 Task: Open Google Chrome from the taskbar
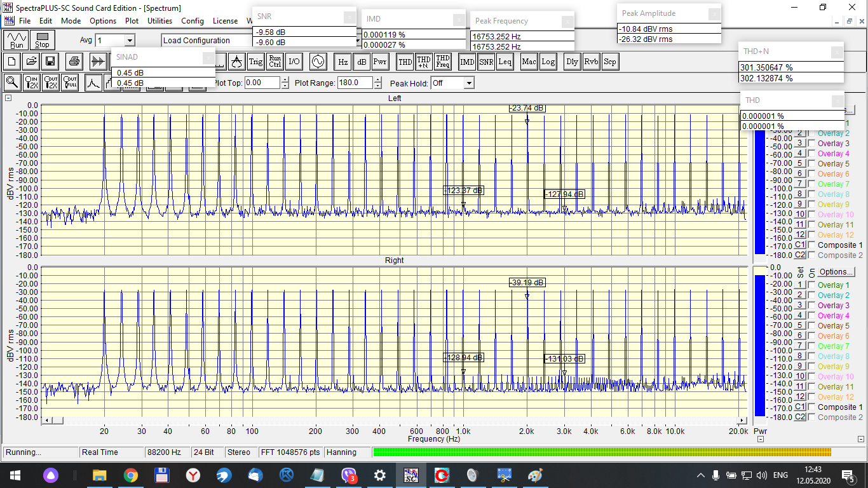130,475
